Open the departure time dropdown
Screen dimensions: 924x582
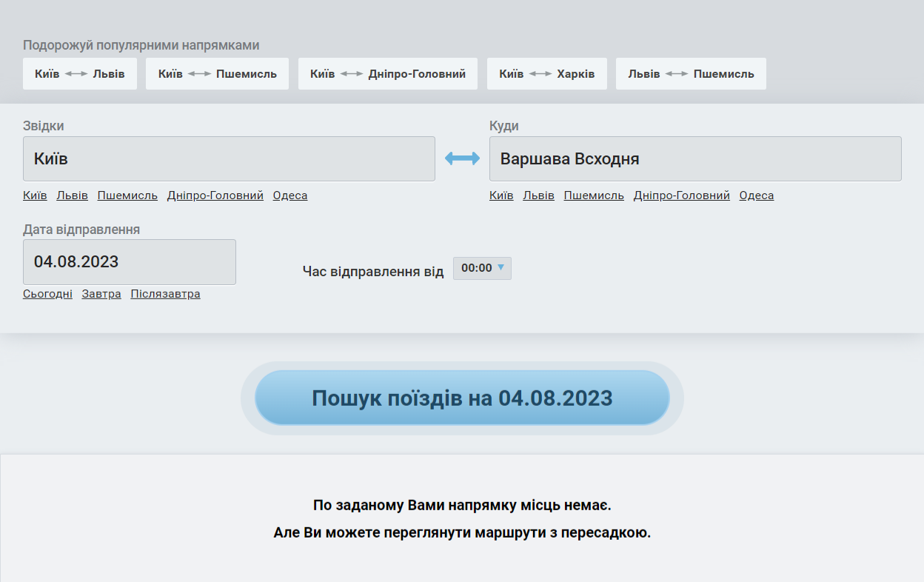click(x=481, y=268)
